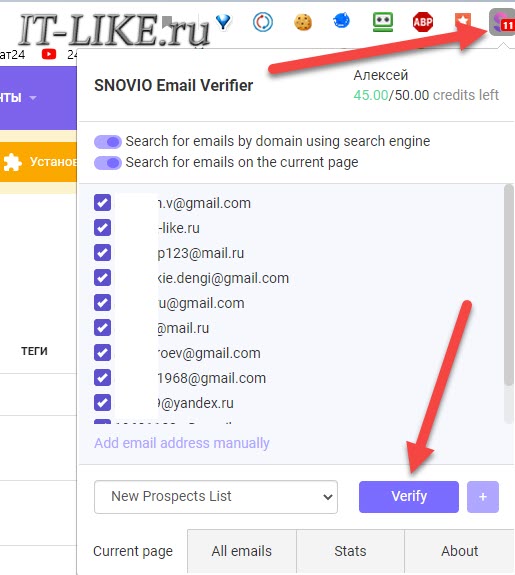Click the YouTube bookmark icon

pos(49,54)
